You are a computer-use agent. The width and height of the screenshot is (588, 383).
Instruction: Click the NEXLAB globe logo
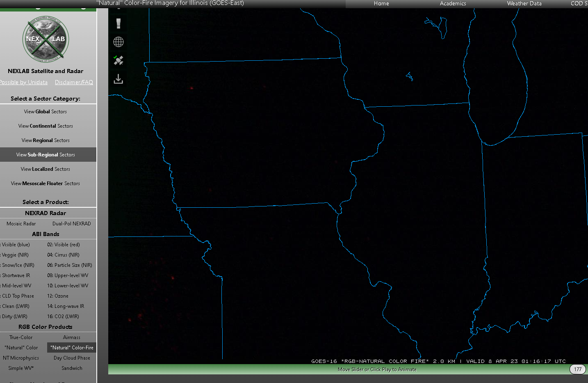pyautogui.click(x=46, y=39)
